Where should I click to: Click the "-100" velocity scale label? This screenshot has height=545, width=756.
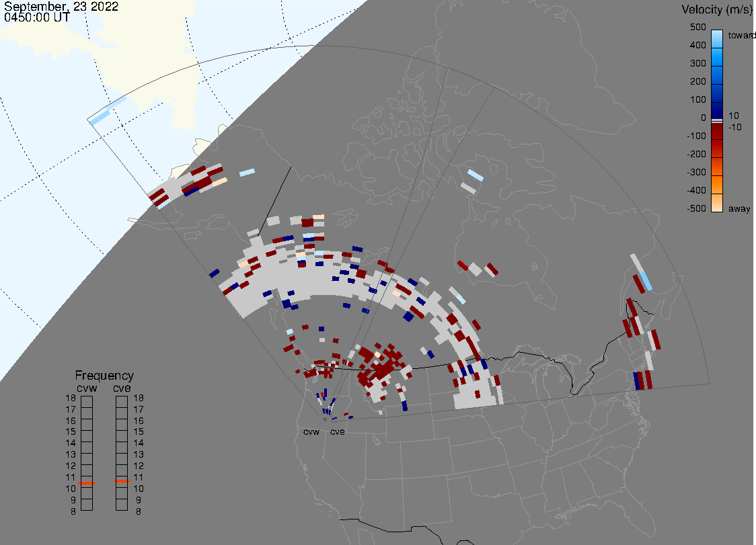click(696, 136)
